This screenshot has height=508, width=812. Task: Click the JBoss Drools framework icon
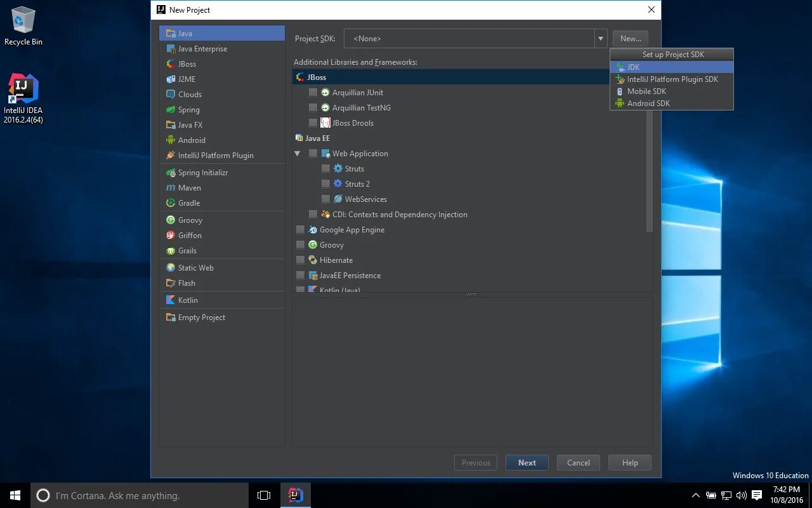[325, 123]
